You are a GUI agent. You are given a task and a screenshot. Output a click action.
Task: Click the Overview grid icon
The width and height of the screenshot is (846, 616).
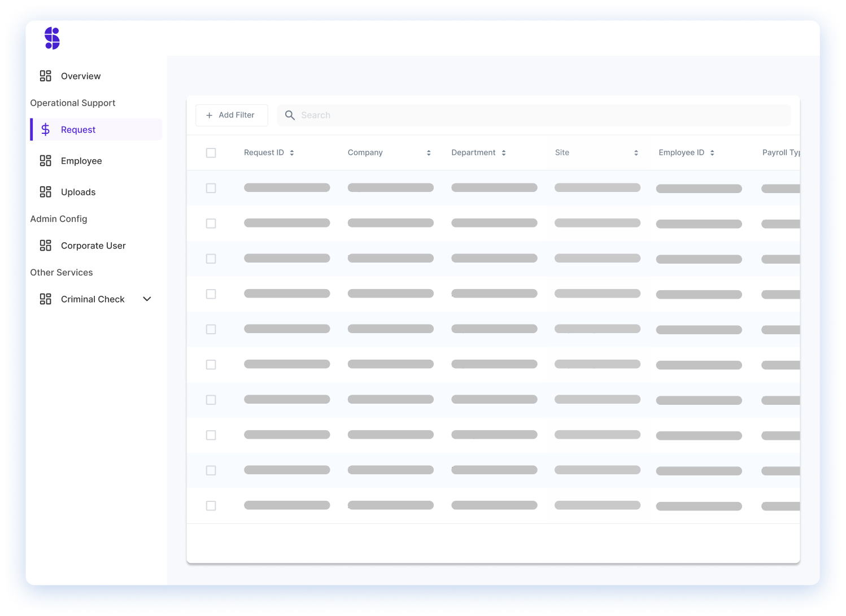46,76
